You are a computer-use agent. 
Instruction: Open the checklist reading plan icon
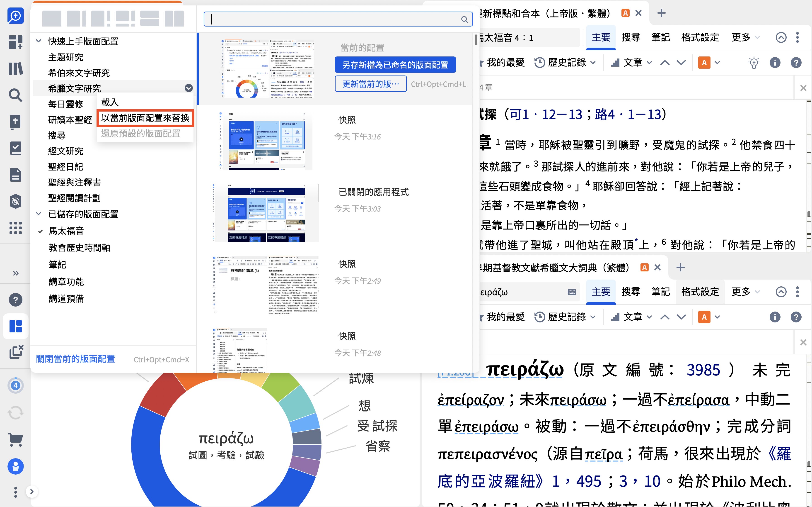[x=15, y=148]
